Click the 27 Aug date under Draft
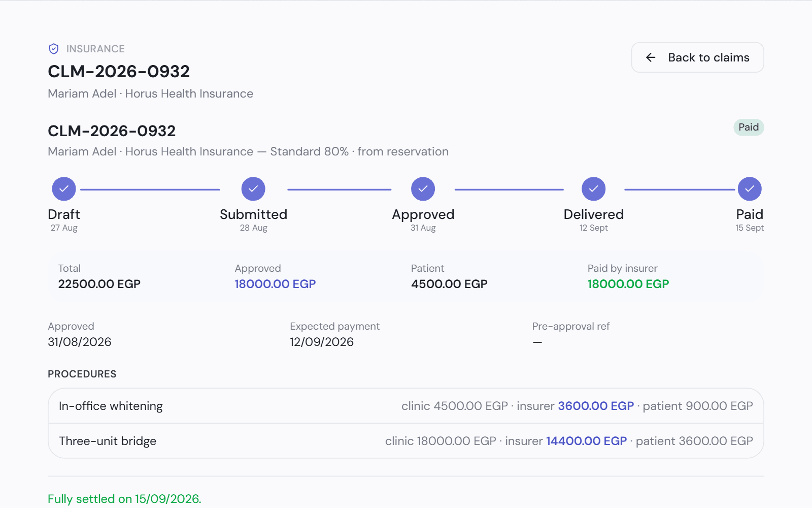The height and width of the screenshot is (508, 812). 64,228
